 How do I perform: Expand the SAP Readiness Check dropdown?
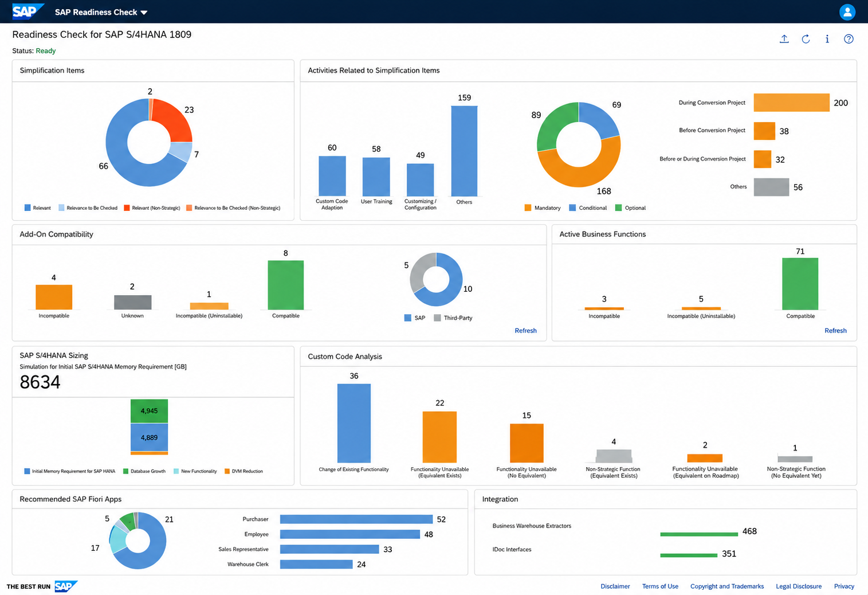(x=101, y=12)
